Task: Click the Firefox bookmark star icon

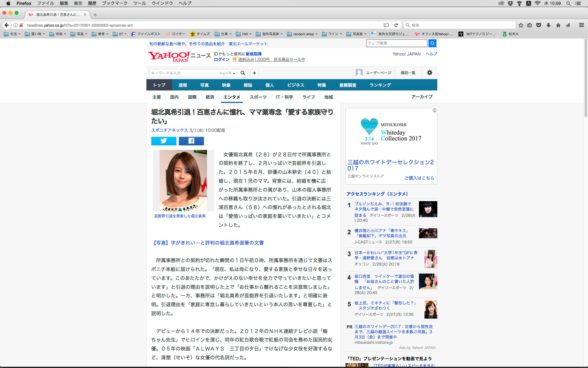Action: pos(521,25)
